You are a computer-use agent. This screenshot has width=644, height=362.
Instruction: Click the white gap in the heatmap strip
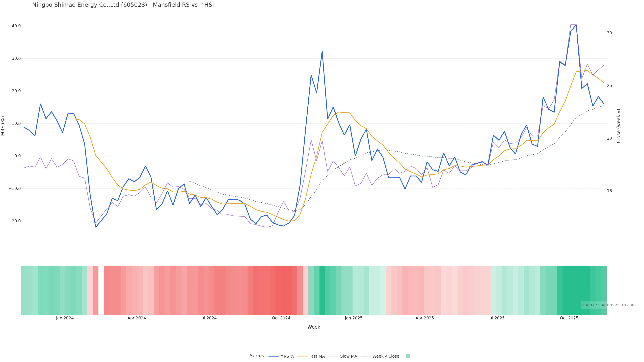(x=101, y=290)
